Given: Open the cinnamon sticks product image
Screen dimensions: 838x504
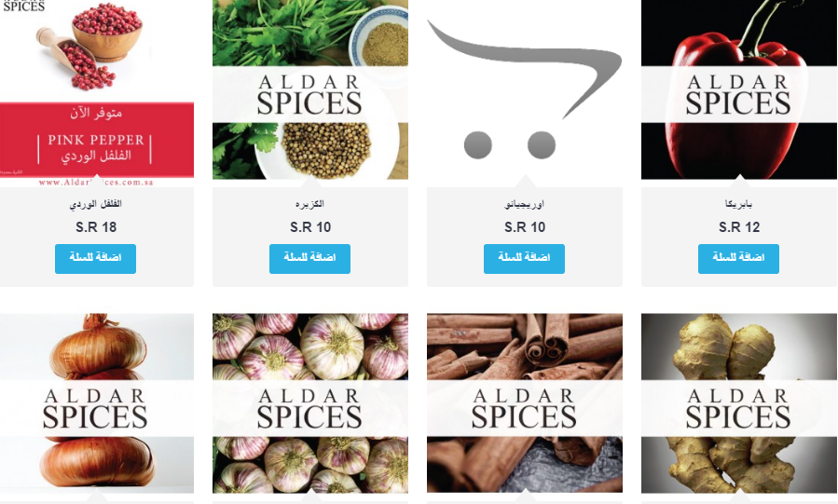Looking at the screenshot, I should tap(524, 403).
